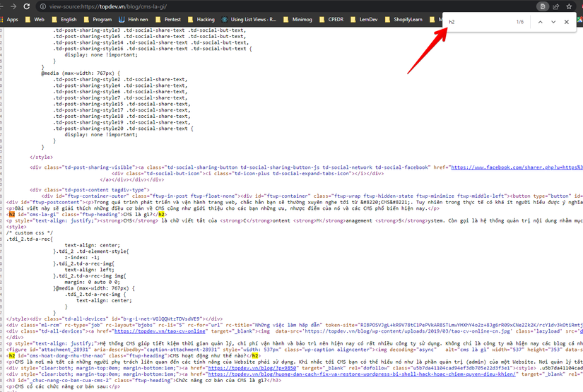Click the 1/6 match counter

pos(520,22)
